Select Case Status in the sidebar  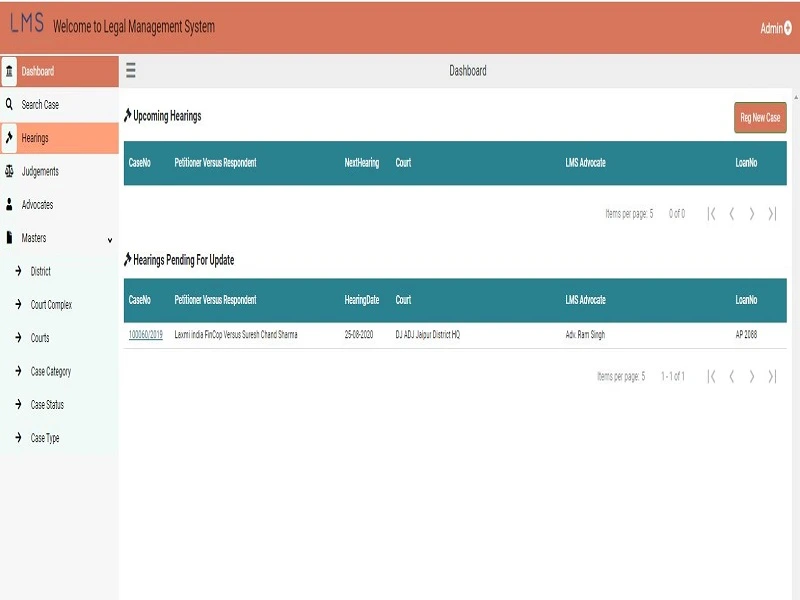pyautogui.click(x=47, y=405)
